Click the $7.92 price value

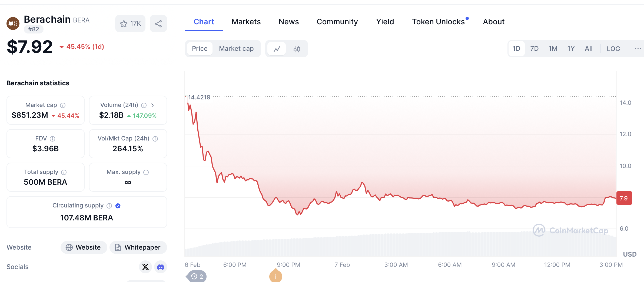click(30, 47)
